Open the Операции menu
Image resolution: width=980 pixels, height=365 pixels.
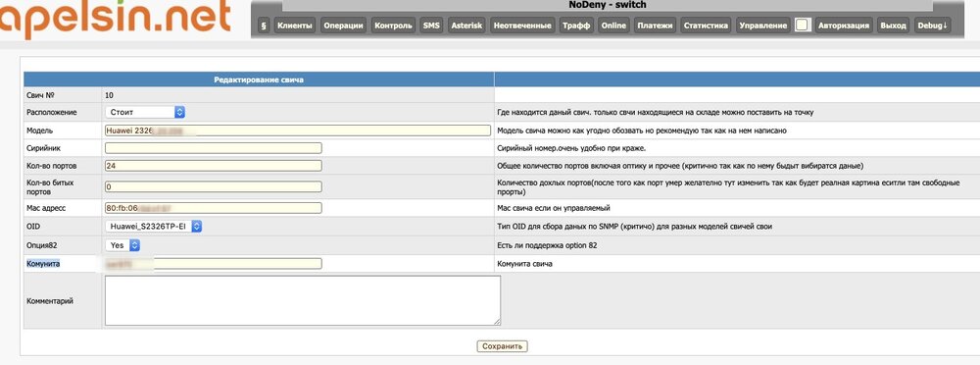pos(343,26)
